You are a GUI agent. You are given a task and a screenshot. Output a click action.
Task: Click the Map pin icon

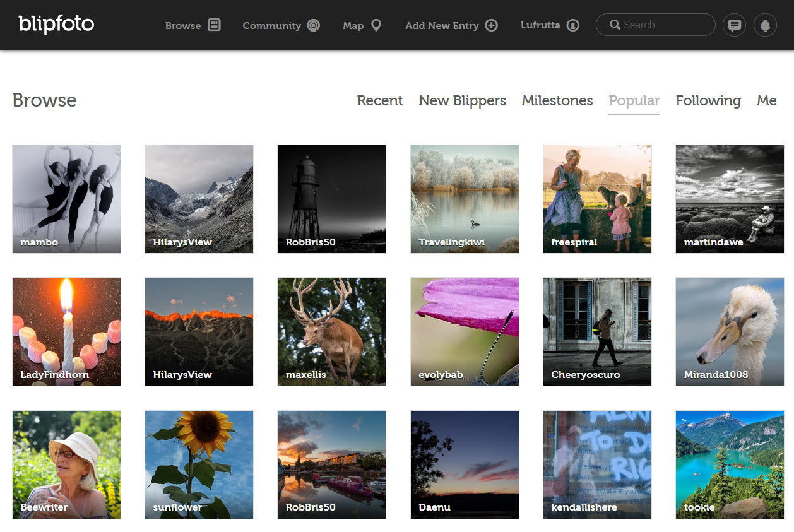(x=376, y=25)
